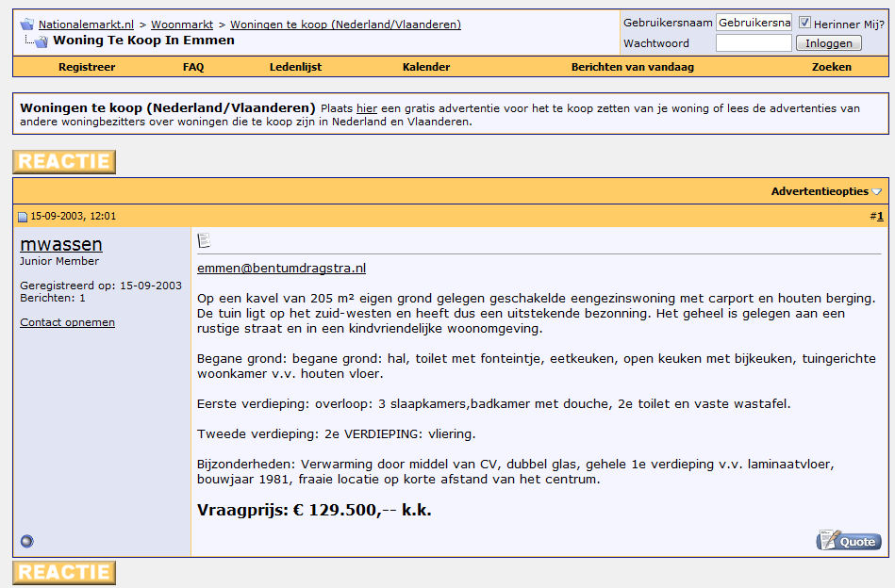Open Berichten van vandaag
Viewport: 895px width, 588px height.
[x=633, y=67]
